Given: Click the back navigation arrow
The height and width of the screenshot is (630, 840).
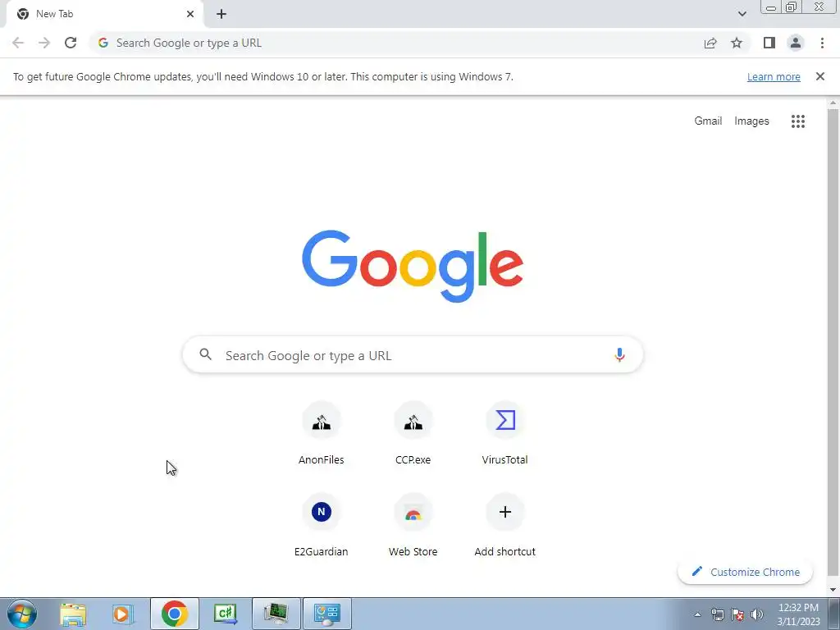Looking at the screenshot, I should point(18,43).
